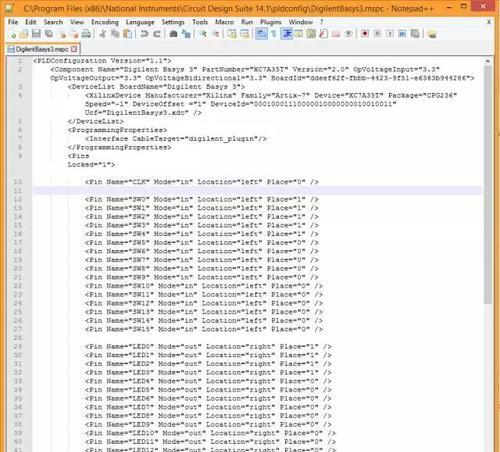This screenshot has width=500, height=452.
Task: Click the closing </DeviceList> tag line
Action: pyautogui.click(x=96, y=121)
